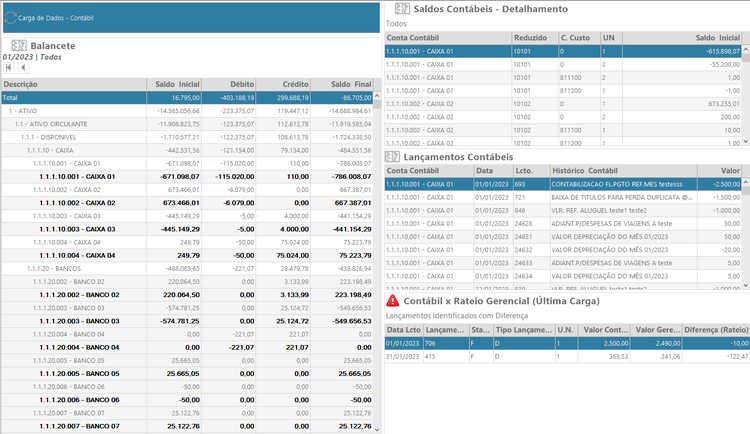The image size is (750, 434).
Task: Select bold 1.1.1.20.002 - BANCO 02 row
Action: click(x=187, y=295)
